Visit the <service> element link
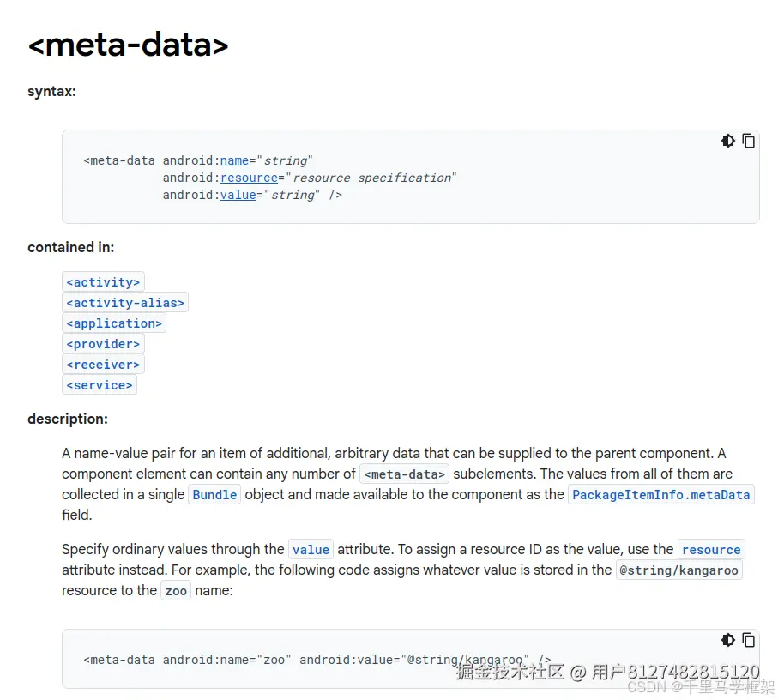The image size is (778, 700). 100,385
